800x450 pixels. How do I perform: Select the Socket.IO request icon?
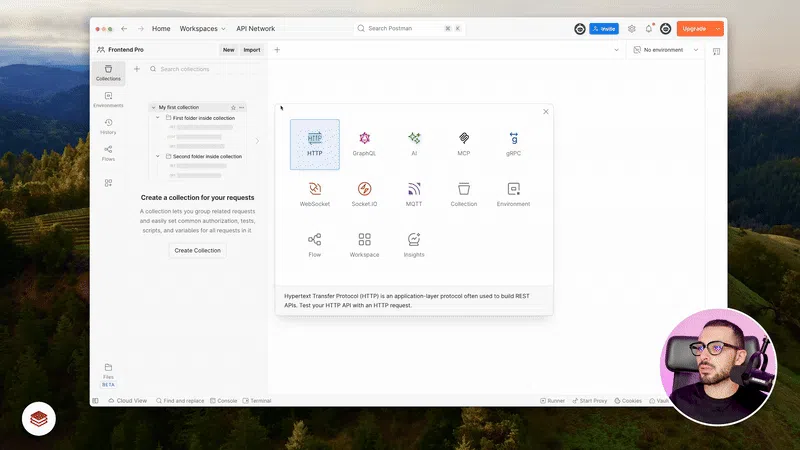click(x=364, y=194)
